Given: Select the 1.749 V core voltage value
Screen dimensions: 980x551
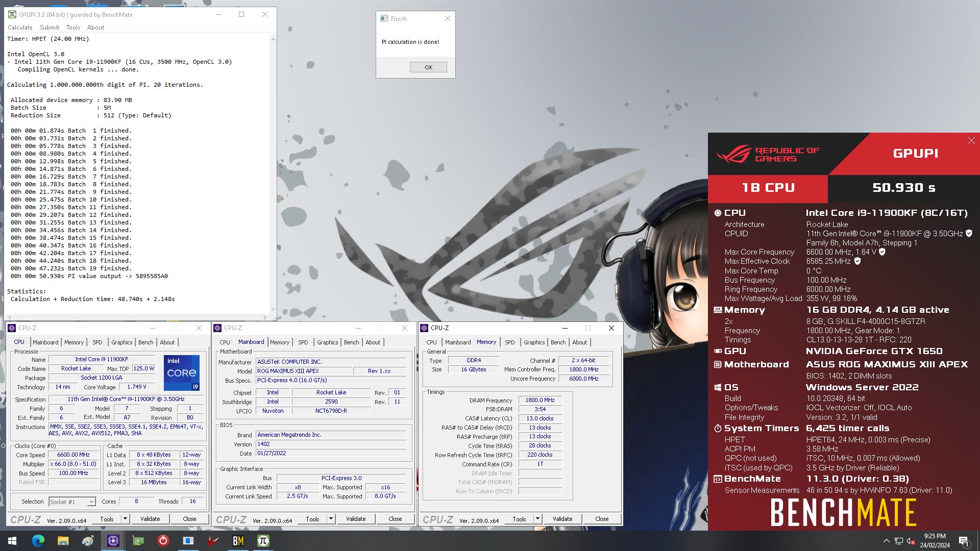Looking at the screenshot, I should click(x=137, y=387).
